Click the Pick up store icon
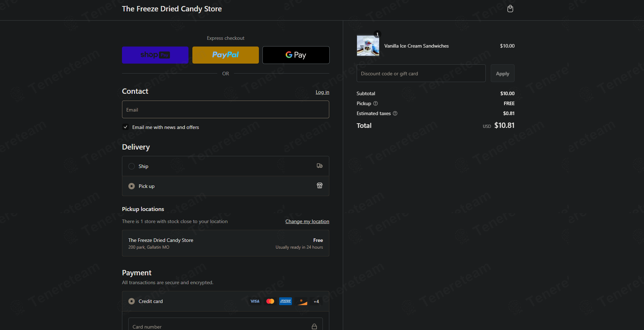The height and width of the screenshot is (330, 644). [320, 186]
